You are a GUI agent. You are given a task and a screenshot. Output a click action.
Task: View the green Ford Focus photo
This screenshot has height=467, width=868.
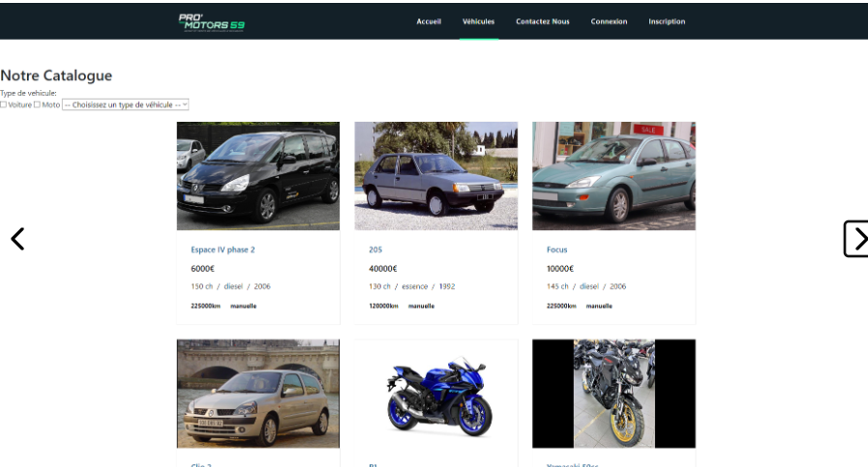614,175
